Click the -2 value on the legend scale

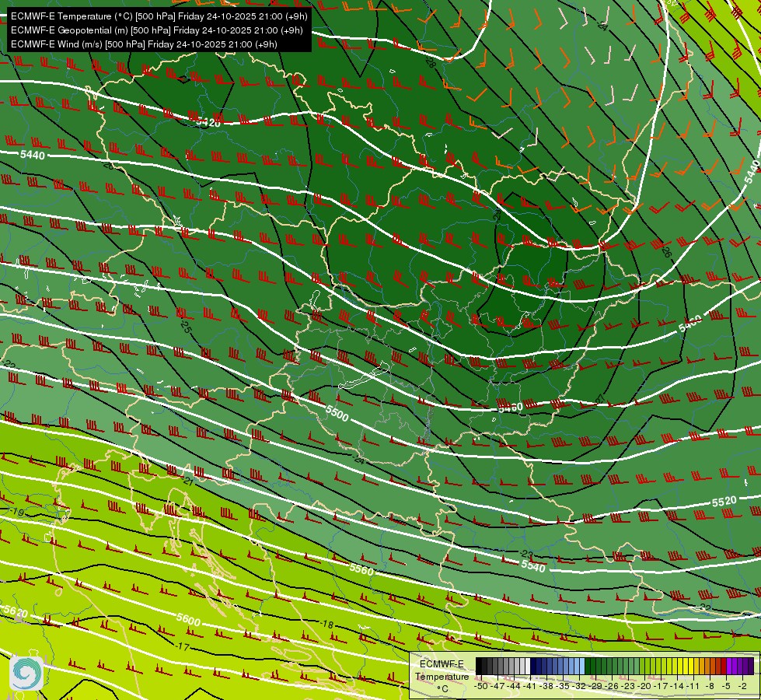(742, 686)
